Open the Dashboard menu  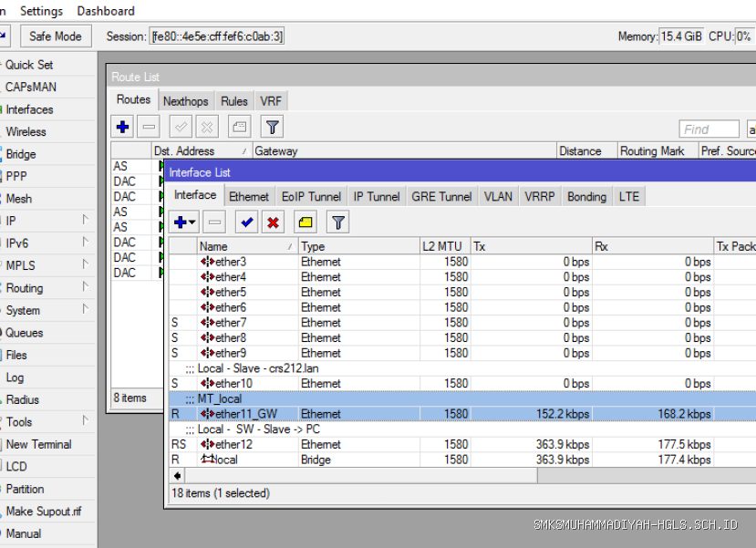(x=106, y=11)
